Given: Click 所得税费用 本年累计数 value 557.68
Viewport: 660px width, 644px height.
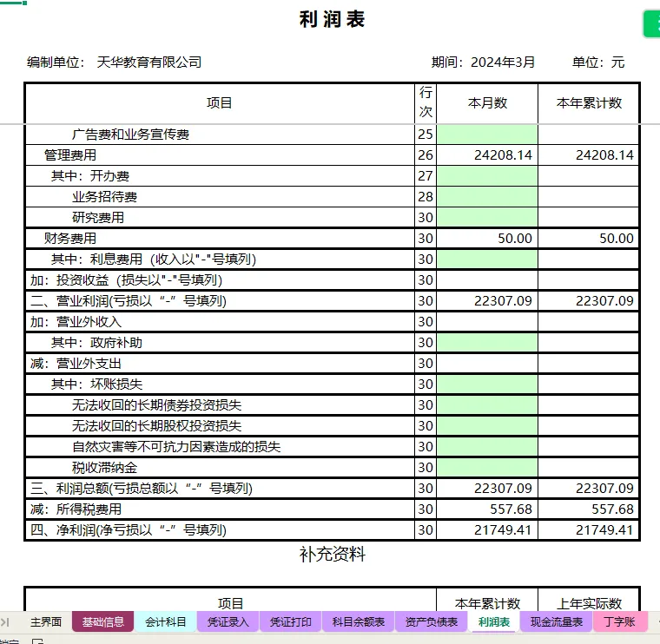Looking at the screenshot, I should pyautogui.click(x=612, y=509).
